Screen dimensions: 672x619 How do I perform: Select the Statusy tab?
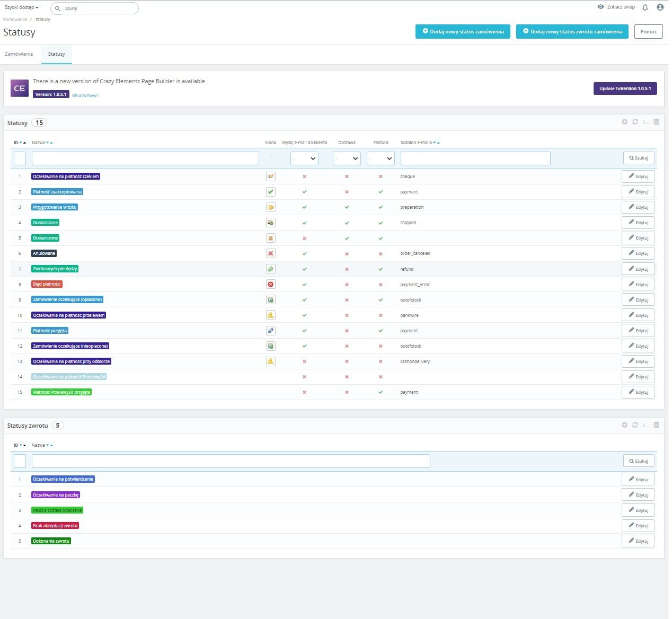pos(57,54)
